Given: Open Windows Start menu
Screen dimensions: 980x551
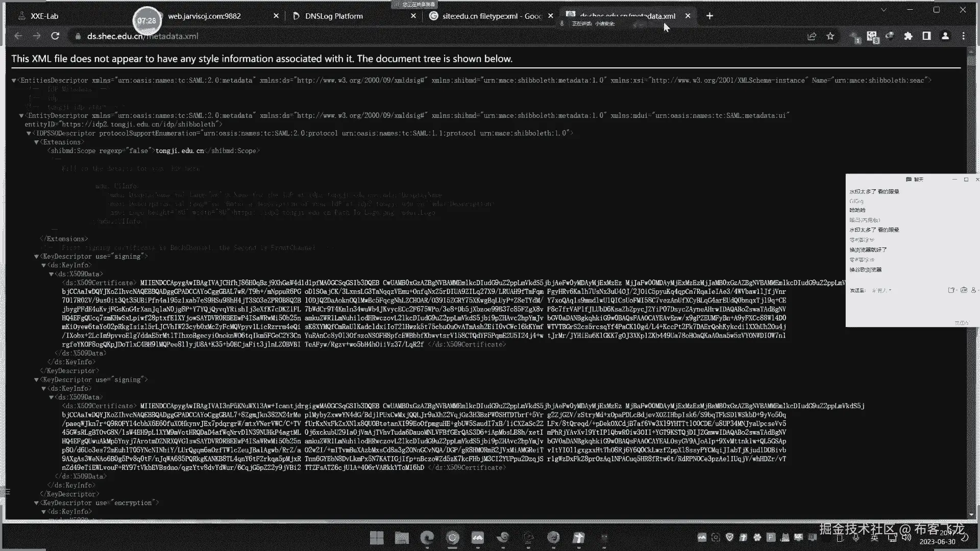Looking at the screenshot, I should click(x=377, y=538).
